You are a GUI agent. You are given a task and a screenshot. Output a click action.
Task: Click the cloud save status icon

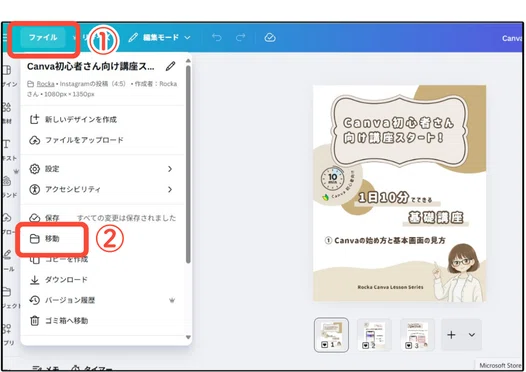pos(270,38)
